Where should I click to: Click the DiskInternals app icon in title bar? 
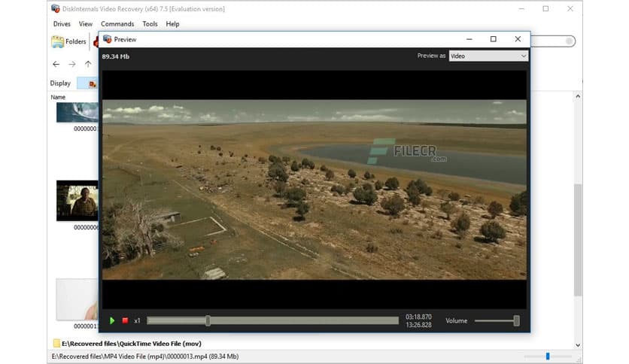coord(56,8)
